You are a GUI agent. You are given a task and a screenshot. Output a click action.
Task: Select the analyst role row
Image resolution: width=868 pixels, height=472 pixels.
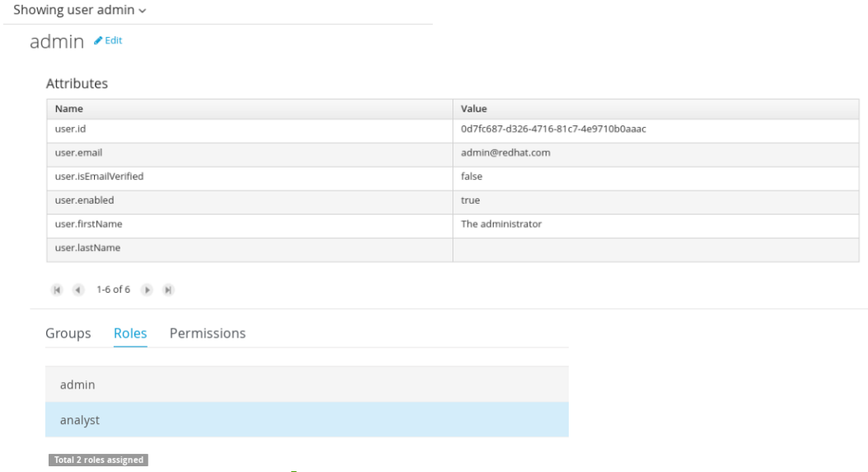pos(307,420)
